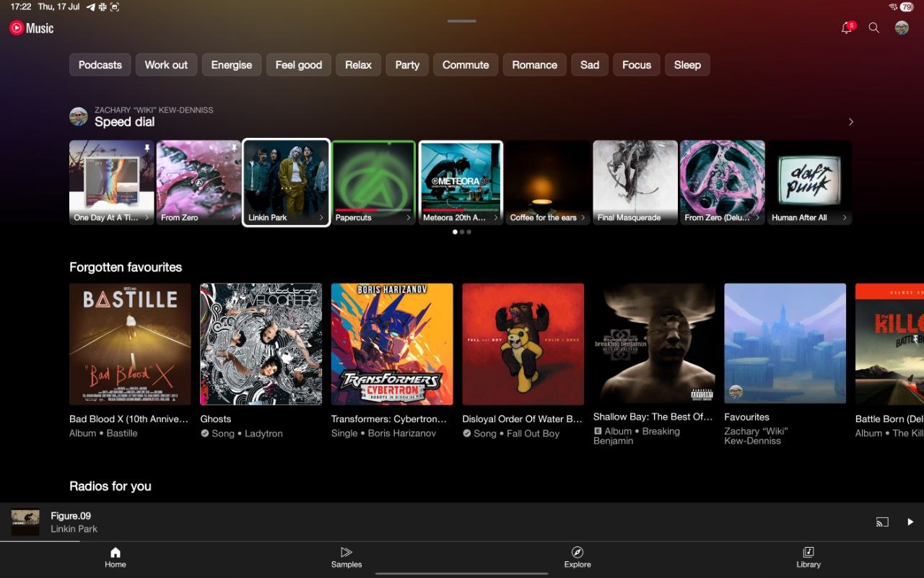Toggle the Work out mood chip

166,65
